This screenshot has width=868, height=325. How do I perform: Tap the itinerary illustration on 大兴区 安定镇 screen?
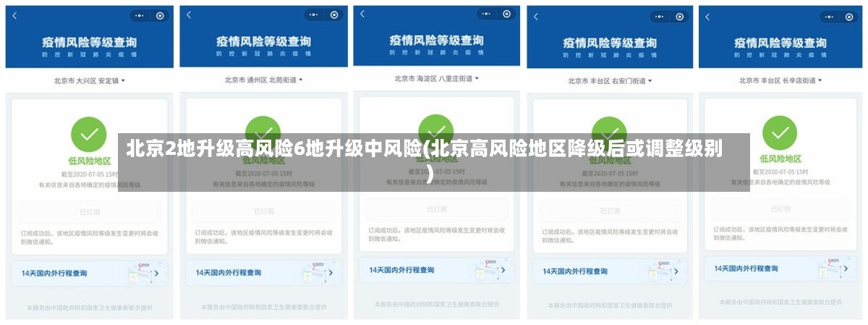141,273
